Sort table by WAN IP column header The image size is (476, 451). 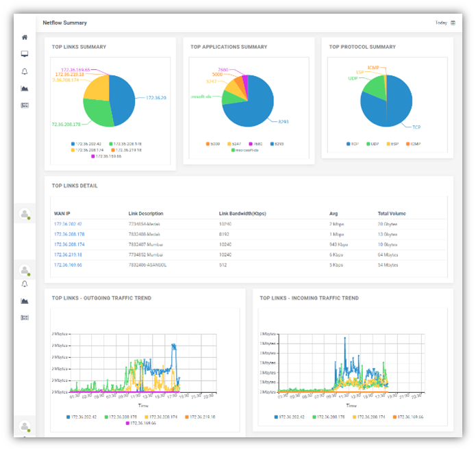tap(62, 214)
